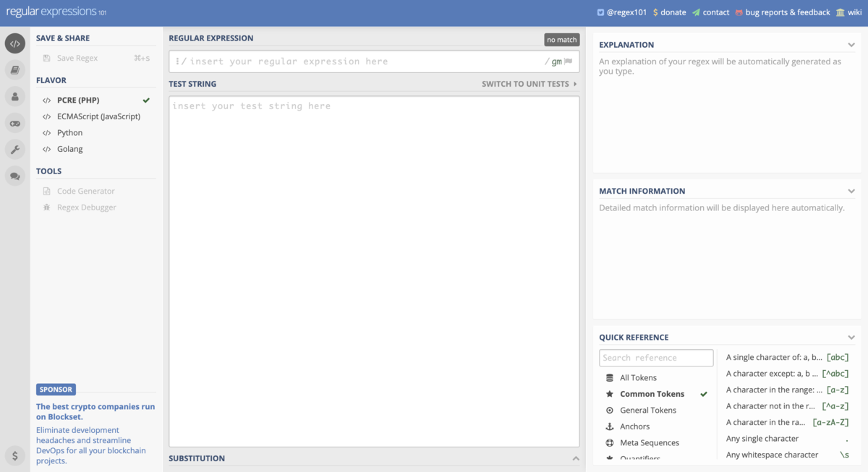Select Golang flavor

[x=96, y=149]
